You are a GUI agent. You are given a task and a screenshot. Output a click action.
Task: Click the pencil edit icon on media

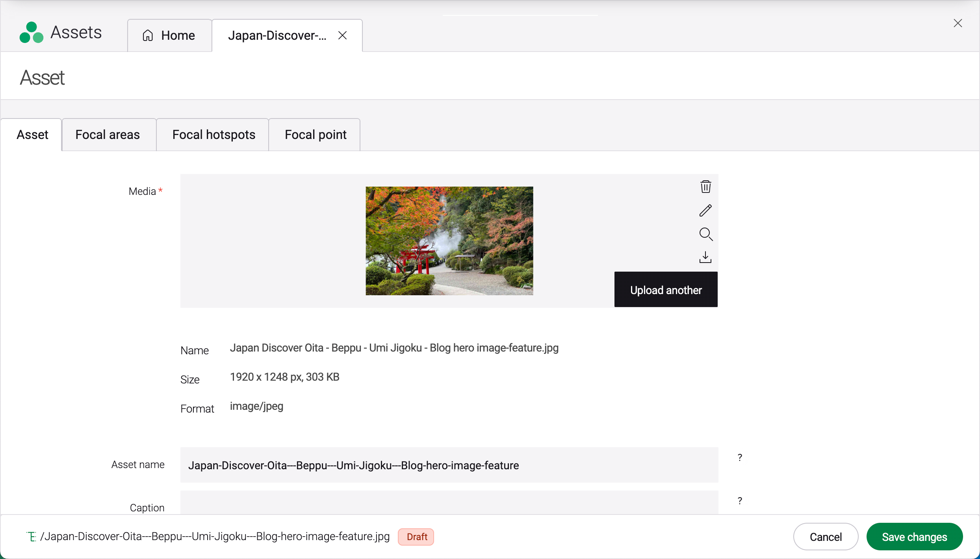[705, 210]
